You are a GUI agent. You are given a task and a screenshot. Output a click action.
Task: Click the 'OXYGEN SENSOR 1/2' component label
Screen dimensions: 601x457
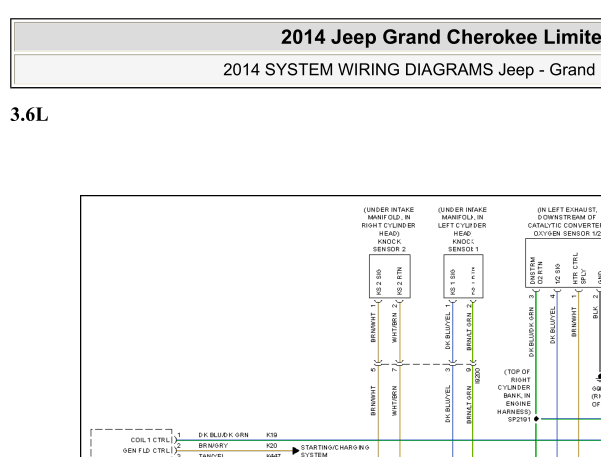click(567, 233)
